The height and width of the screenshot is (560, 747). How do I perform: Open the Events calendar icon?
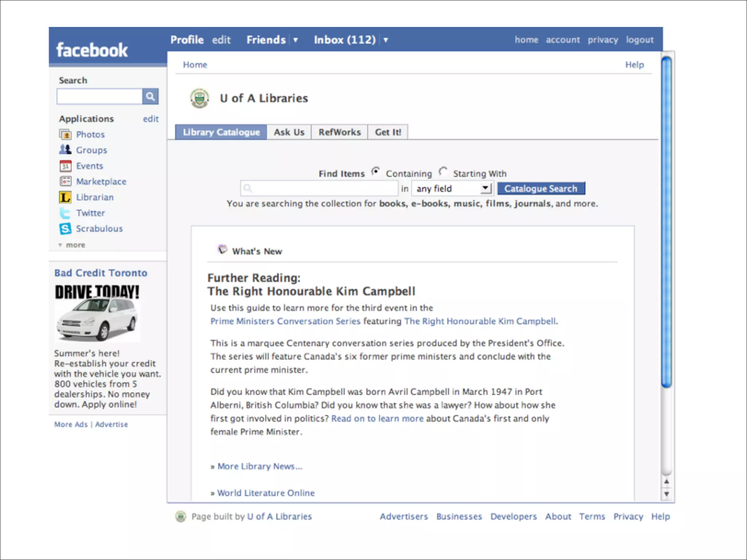(x=65, y=166)
